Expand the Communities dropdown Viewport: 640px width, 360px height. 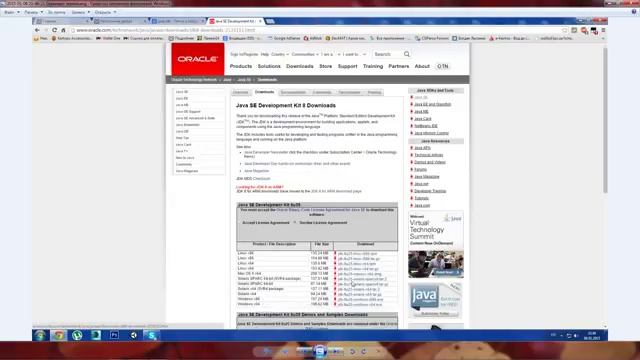click(x=305, y=54)
